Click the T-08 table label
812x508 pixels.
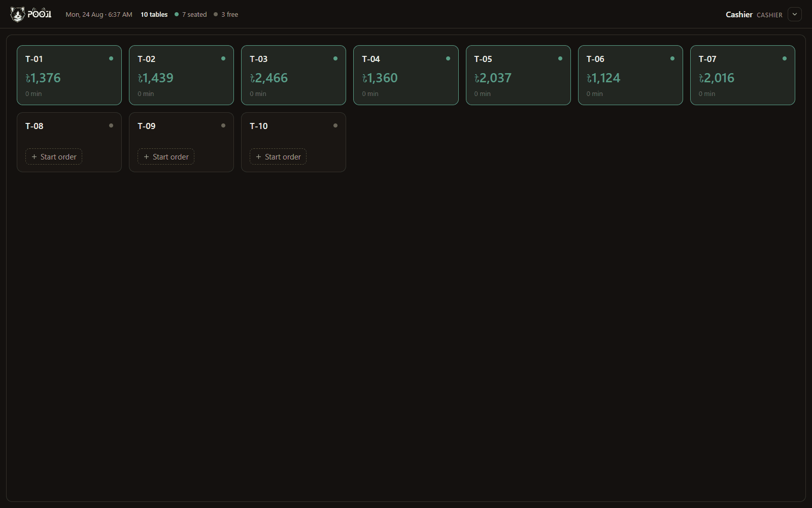coord(35,126)
